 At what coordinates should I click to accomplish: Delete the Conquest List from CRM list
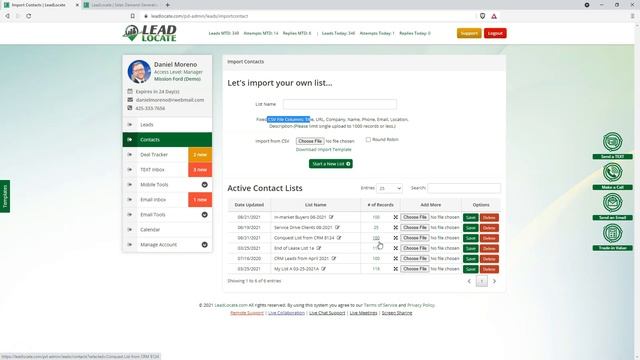pos(489,238)
